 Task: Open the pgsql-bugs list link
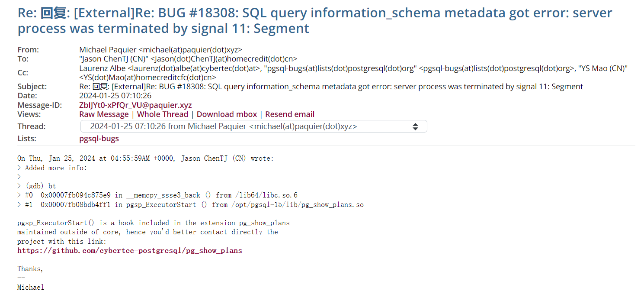(99, 139)
